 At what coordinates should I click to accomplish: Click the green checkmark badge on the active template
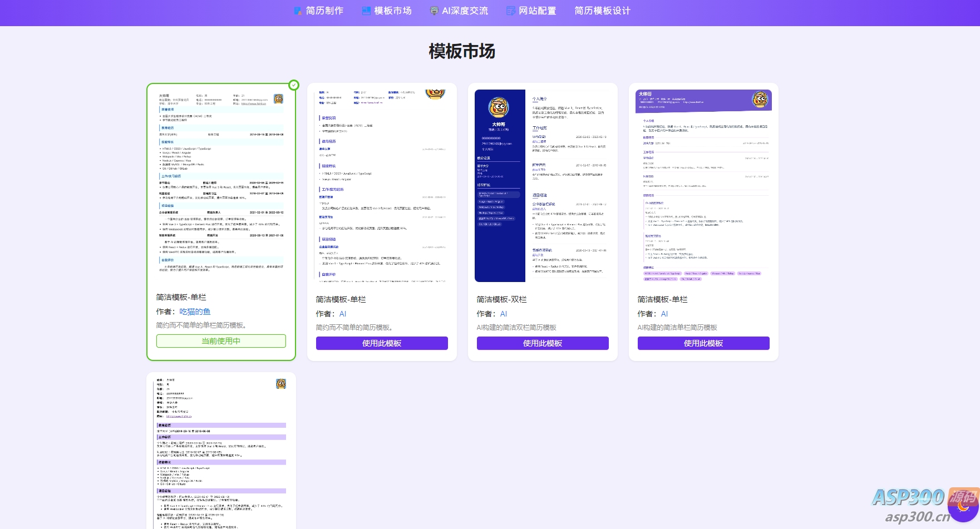293,85
